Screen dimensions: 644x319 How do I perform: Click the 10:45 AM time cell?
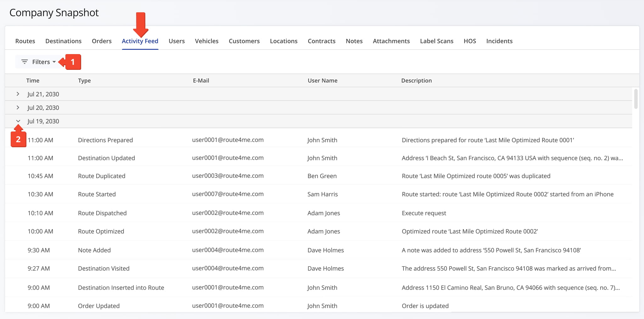(40, 176)
